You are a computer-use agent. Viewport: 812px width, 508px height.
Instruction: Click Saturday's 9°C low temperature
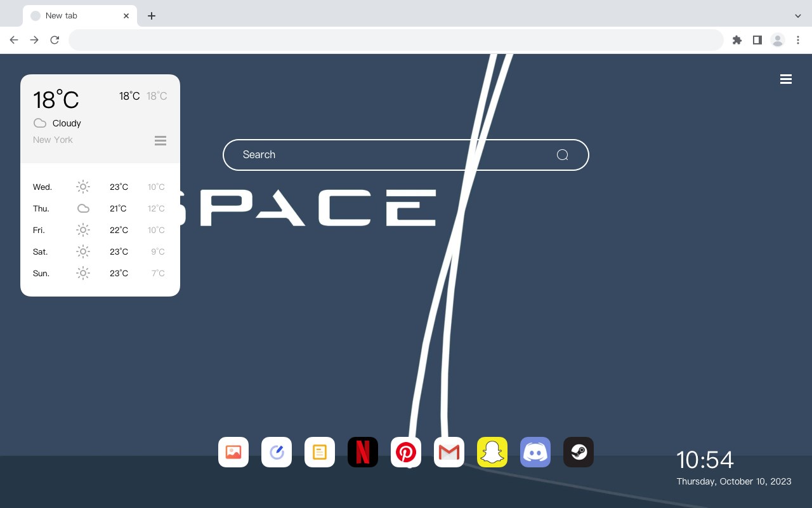point(158,251)
